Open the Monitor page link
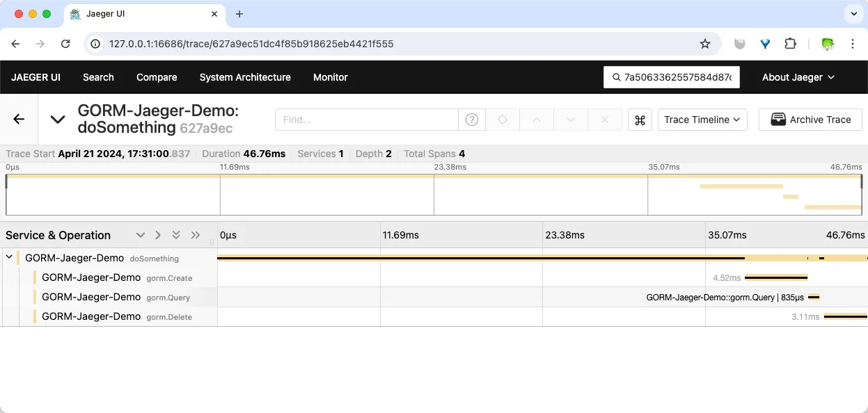The image size is (868, 413). point(330,77)
